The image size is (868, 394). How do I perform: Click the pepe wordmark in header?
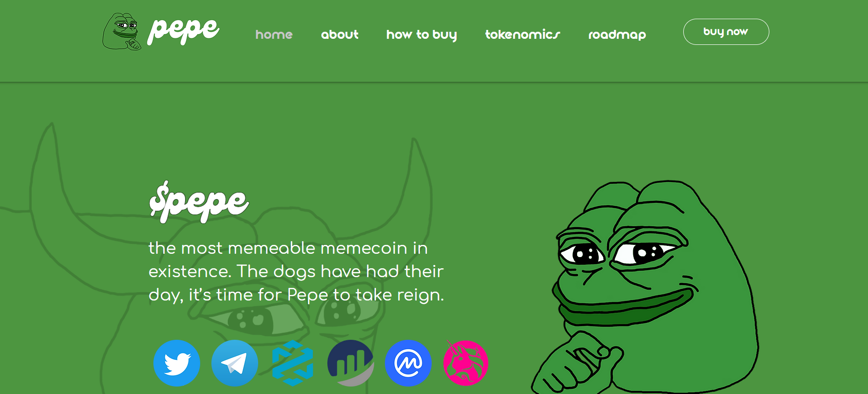coord(183,31)
